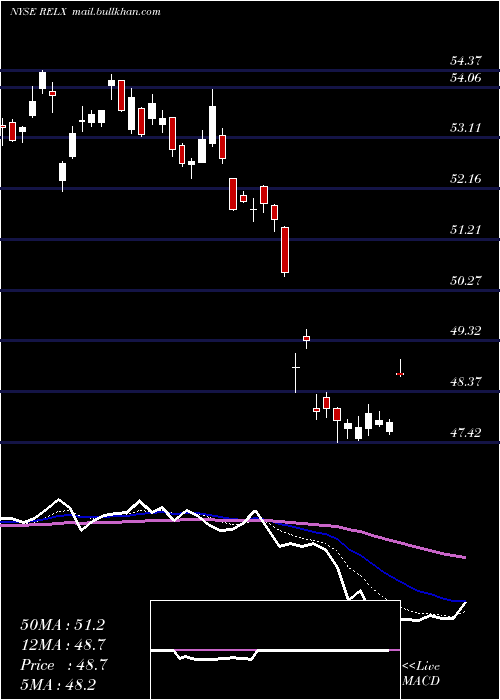Image resolution: width=500 pixels, height=700 pixels.
Task: Click the 50MA : 51.2 readout
Action: [x=62, y=625]
